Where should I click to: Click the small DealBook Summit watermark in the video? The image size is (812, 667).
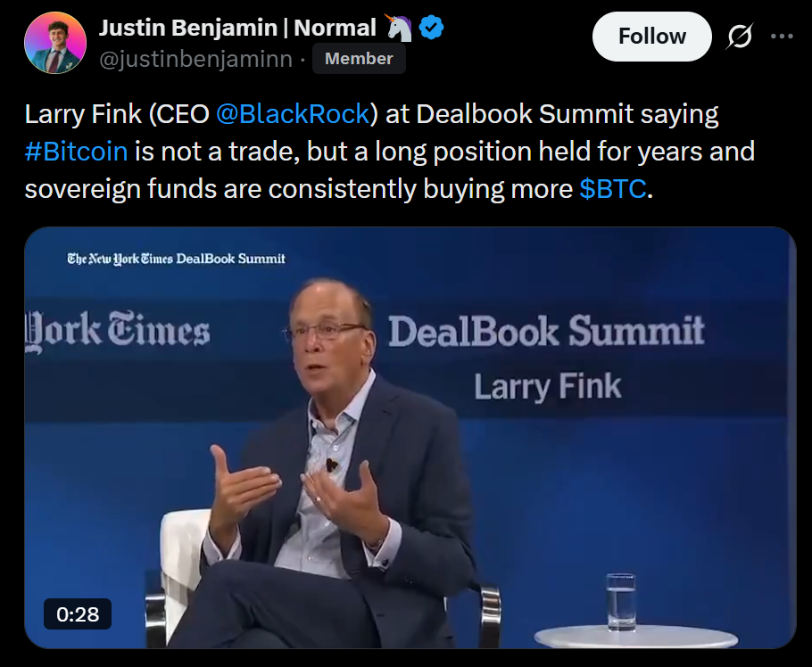coord(176,259)
